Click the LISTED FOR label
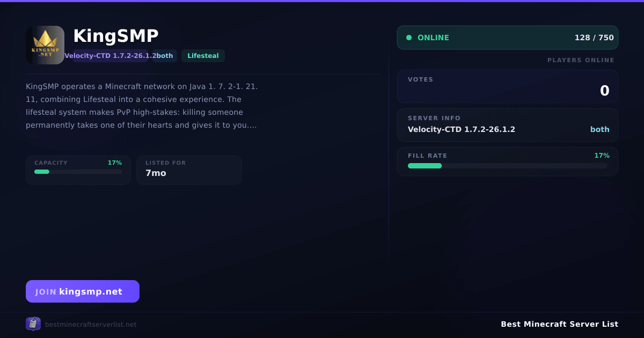This screenshot has width=644, height=338. click(x=165, y=163)
